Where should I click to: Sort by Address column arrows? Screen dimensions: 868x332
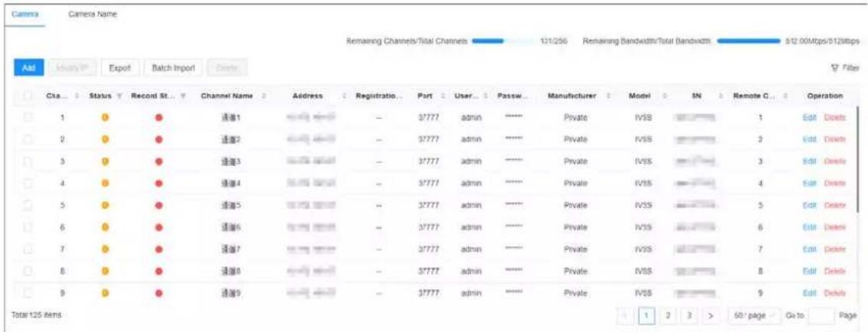point(345,96)
